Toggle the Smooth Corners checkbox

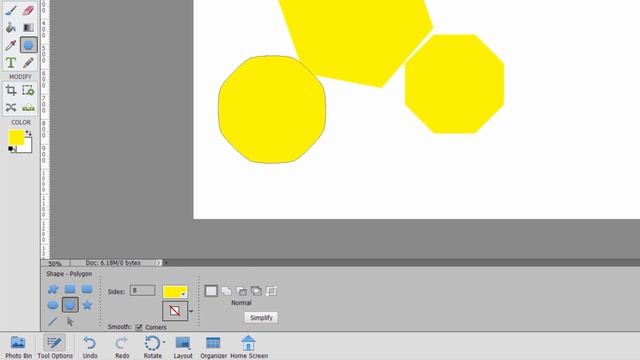point(139,327)
